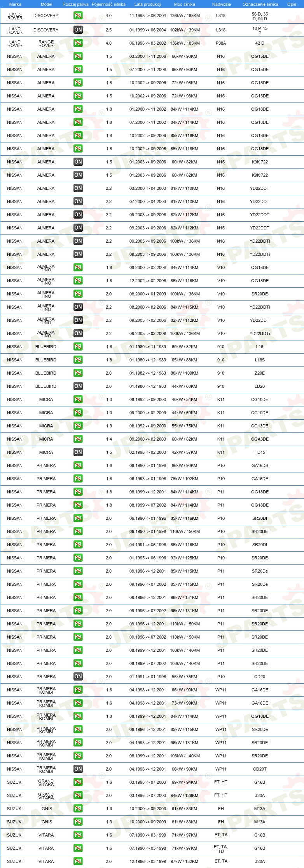The height and width of the screenshot is (868, 304).
Task: Click the Rodzaj paliwa column header
Action: (75, 4)
